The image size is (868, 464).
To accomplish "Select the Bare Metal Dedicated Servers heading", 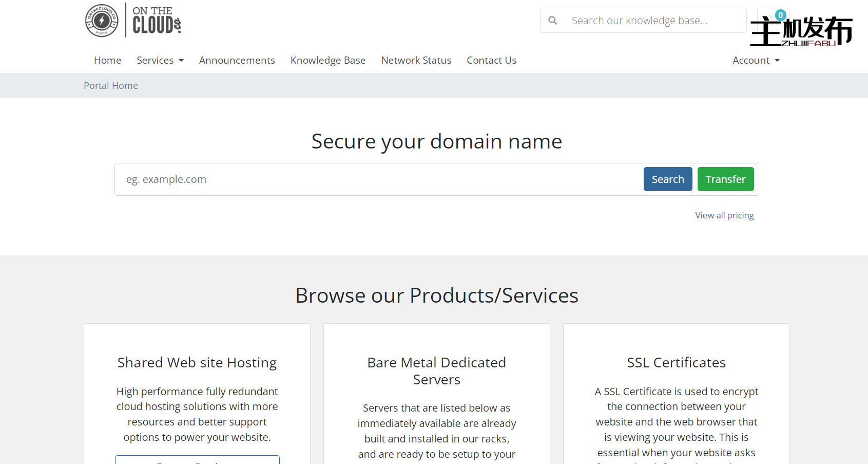I will (436, 371).
